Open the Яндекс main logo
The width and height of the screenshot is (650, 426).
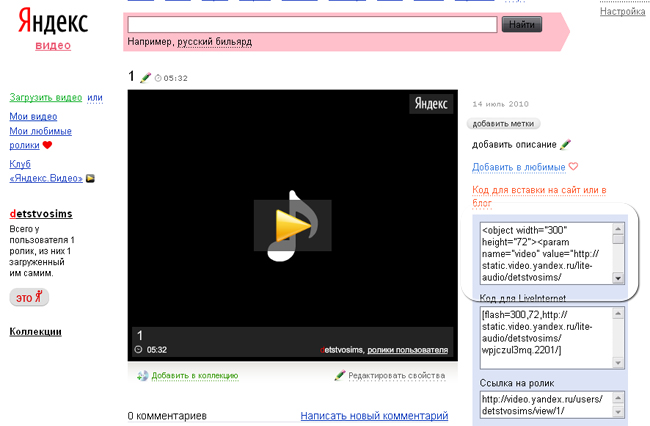point(53,21)
